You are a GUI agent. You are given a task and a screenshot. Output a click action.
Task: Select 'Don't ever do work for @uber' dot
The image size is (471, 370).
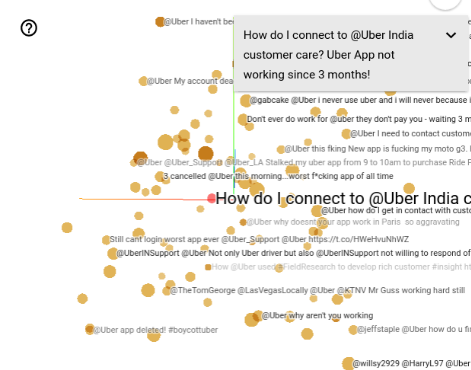click(243, 119)
